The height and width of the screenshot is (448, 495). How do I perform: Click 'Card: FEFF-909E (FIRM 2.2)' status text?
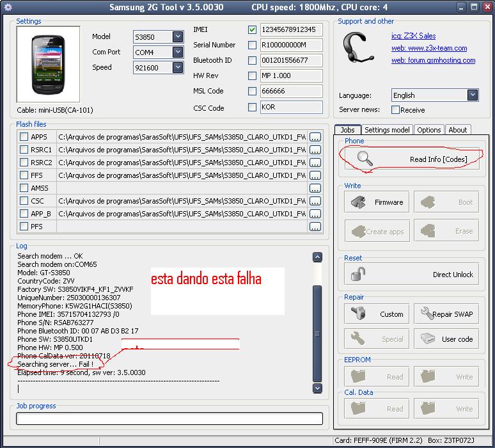(x=378, y=440)
